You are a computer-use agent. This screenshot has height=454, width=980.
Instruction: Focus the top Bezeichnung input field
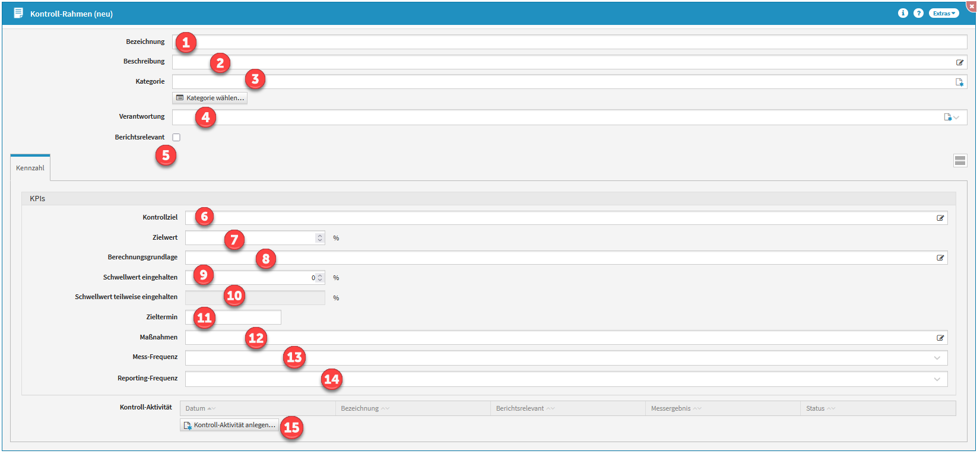click(x=570, y=42)
